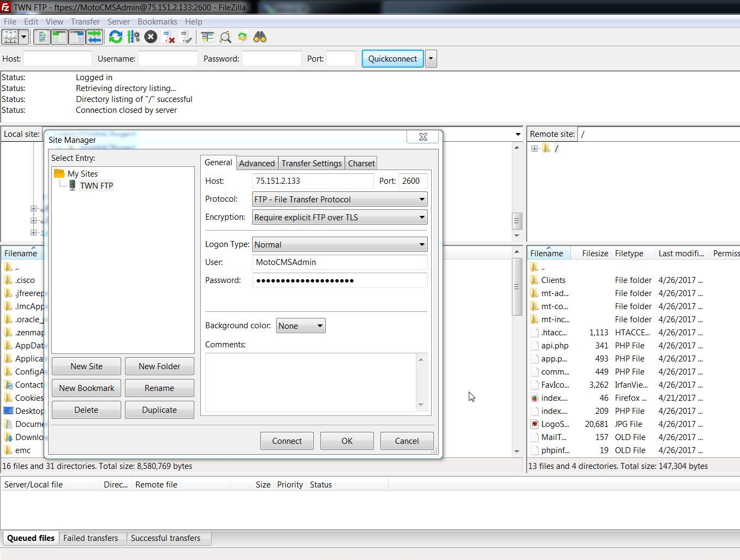Open directory listing filters icon

pos(207,37)
